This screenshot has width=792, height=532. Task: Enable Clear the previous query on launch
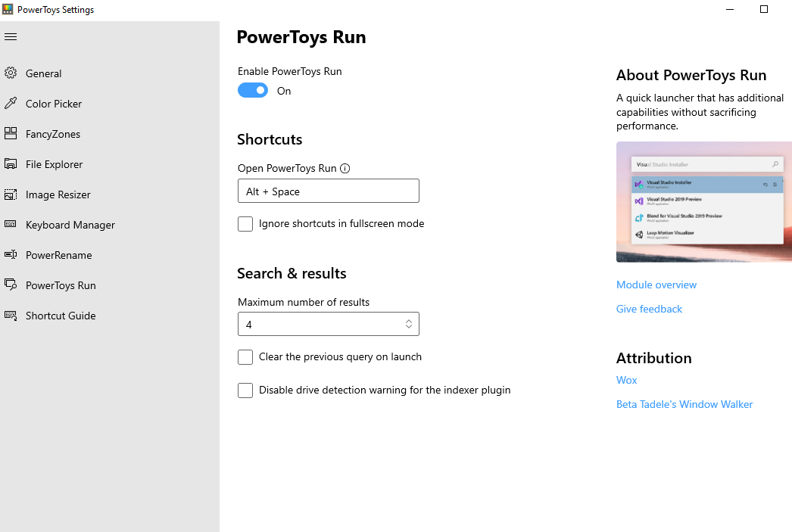click(245, 356)
